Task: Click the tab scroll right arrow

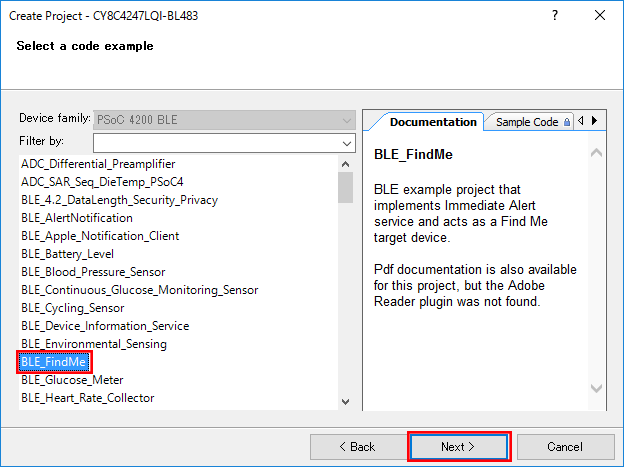Action: 594,121
